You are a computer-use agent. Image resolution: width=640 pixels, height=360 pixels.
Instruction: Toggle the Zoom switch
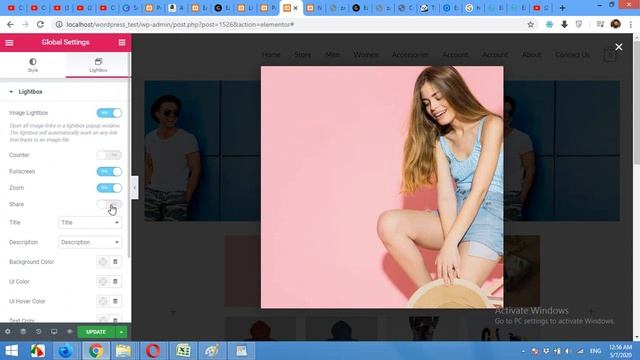[x=109, y=188]
